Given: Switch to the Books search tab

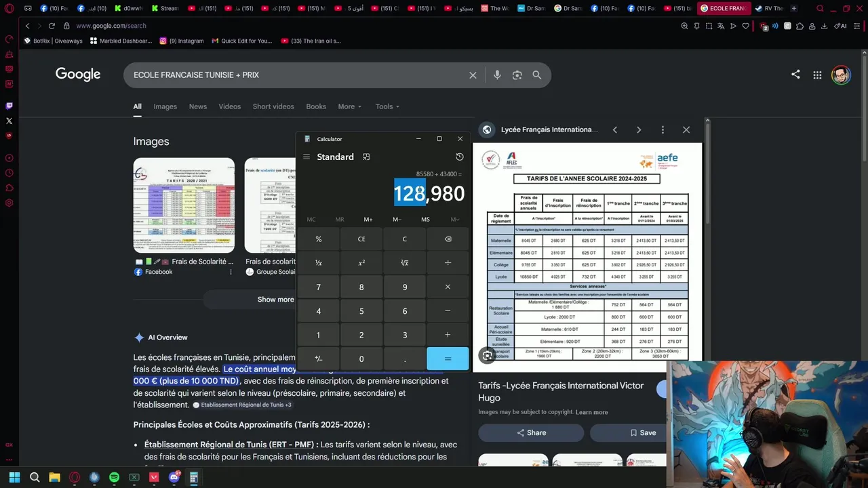Looking at the screenshot, I should coord(316,106).
